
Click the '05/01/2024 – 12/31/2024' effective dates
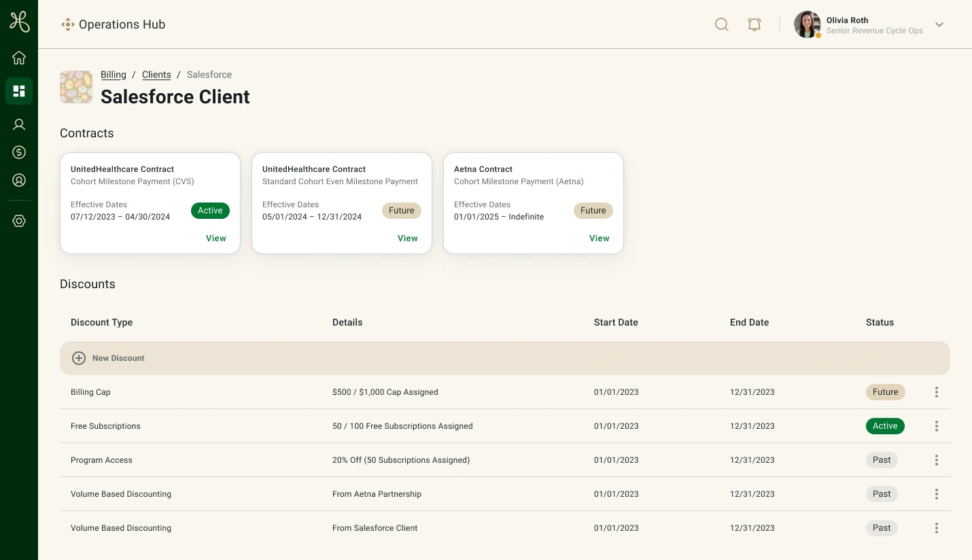coord(312,217)
